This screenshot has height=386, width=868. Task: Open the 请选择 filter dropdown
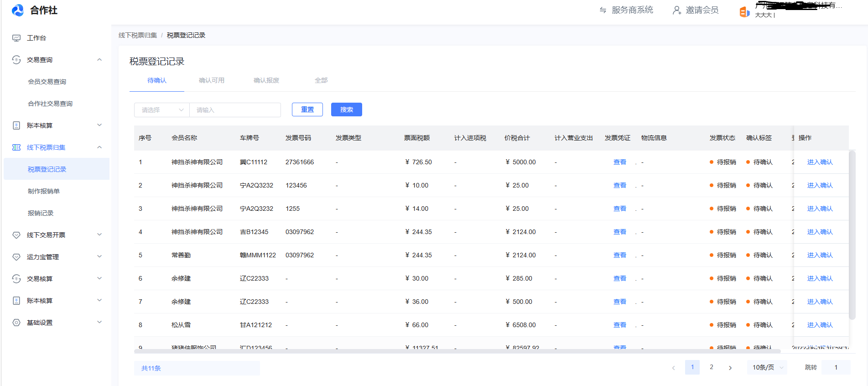[162, 110]
